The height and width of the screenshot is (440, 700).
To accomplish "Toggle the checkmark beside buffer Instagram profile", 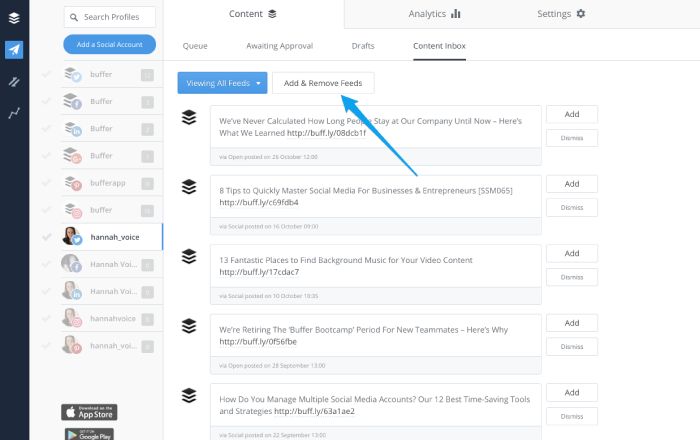I will coord(46,210).
